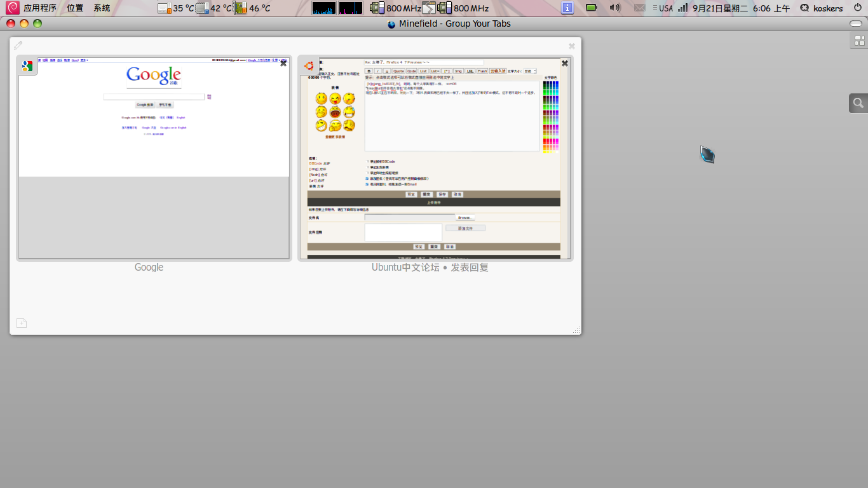Open tab search with the magnifier icon

[858, 103]
